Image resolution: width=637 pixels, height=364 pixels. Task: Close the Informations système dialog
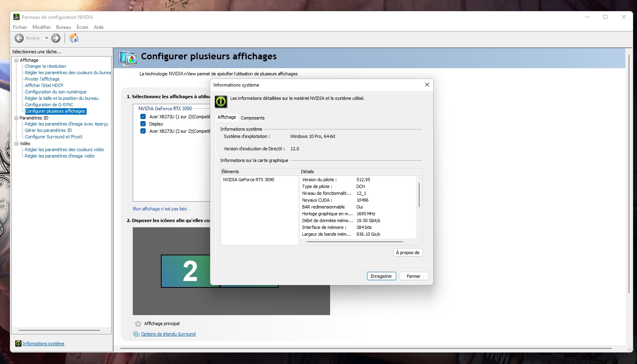point(427,85)
